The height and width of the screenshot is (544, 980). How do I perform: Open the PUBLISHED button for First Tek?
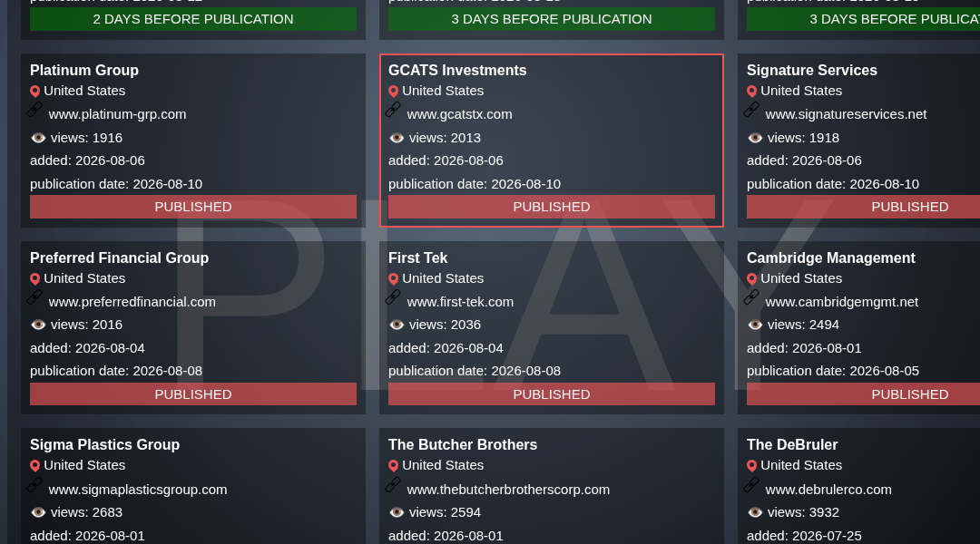click(552, 394)
